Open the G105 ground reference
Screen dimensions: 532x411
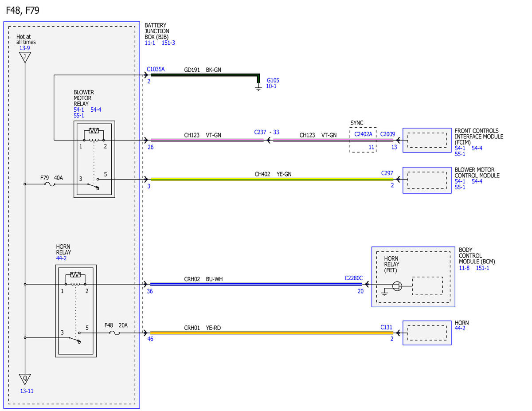tap(273, 80)
